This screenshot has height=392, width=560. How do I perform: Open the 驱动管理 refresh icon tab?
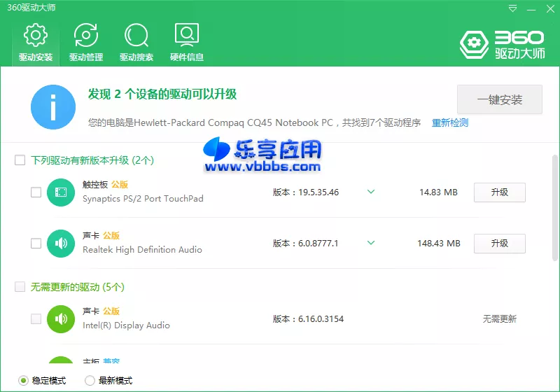pyautogui.click(x=85, y=43)
